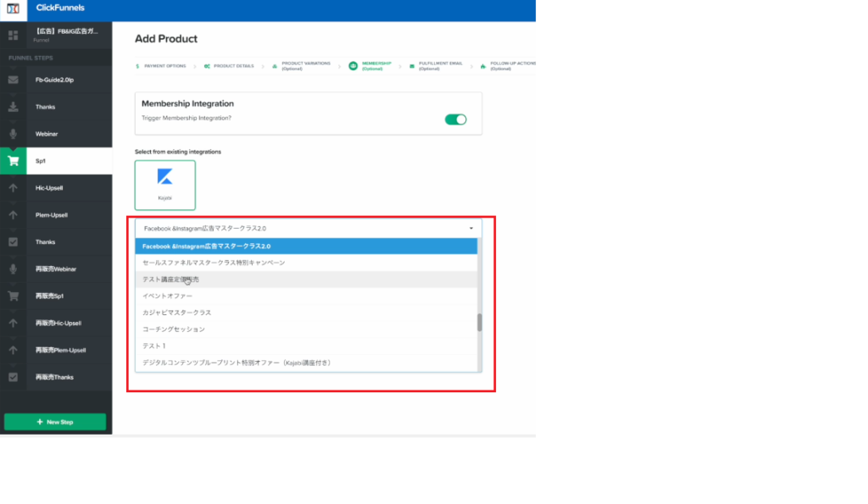Viewport: 868px width, 504px height.
Task: Click the dropdown list scrollbar thumb
Action: (480, 322)
